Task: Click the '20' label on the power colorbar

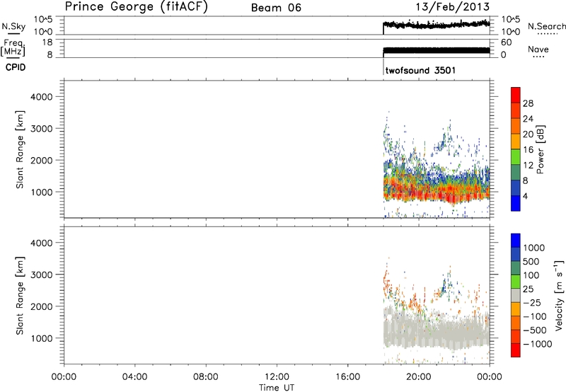Action: pos(528,134)
